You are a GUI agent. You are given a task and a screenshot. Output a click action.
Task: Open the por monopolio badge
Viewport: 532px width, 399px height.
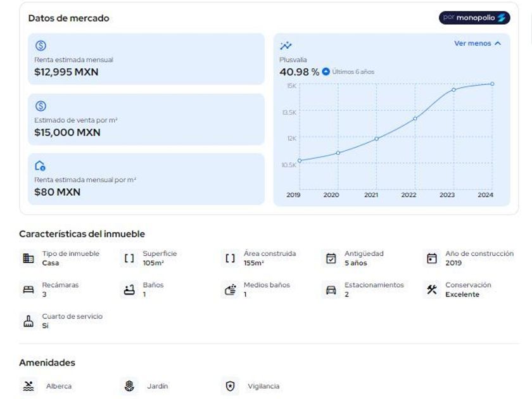(x=474, y=18)
